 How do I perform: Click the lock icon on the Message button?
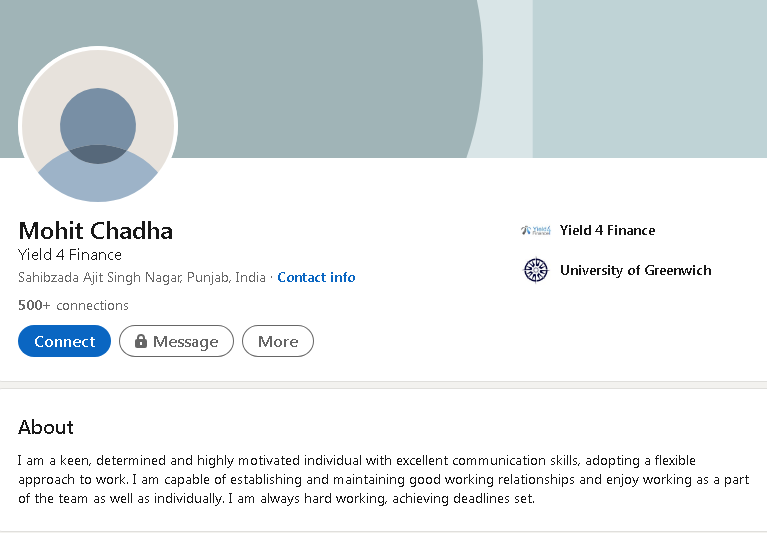pos(141,341)
